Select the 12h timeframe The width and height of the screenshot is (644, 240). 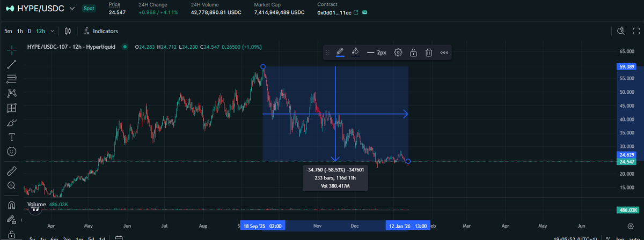(40, 31)
